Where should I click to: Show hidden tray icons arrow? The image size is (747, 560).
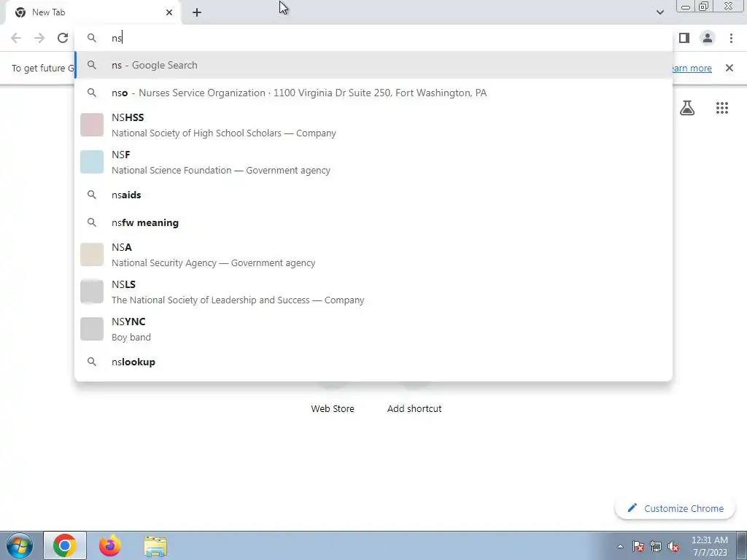620,546
